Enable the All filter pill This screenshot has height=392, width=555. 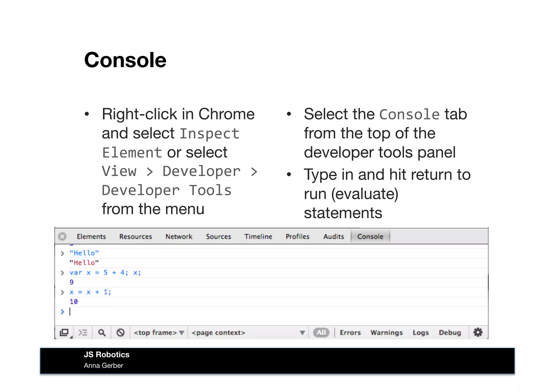pyautogui.click(x=321, y=332)
